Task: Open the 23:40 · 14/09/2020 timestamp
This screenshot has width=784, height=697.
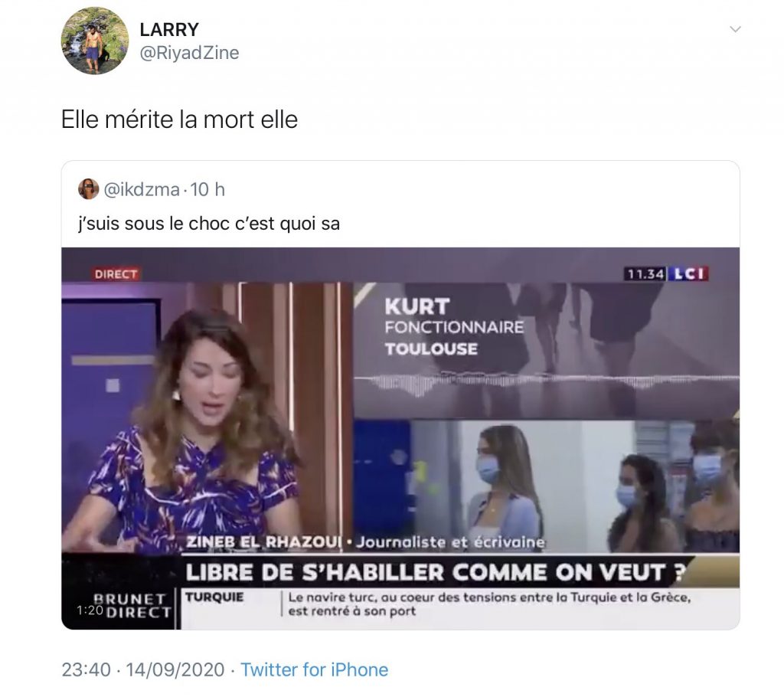Action: (x=143, y=669)
